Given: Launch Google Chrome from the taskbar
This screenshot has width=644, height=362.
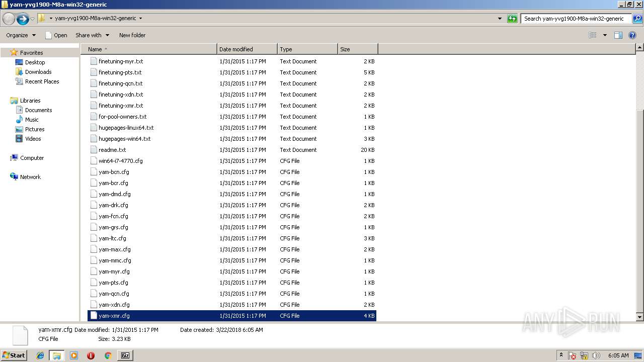Looking at the screenshot, I should click(108, 355).
